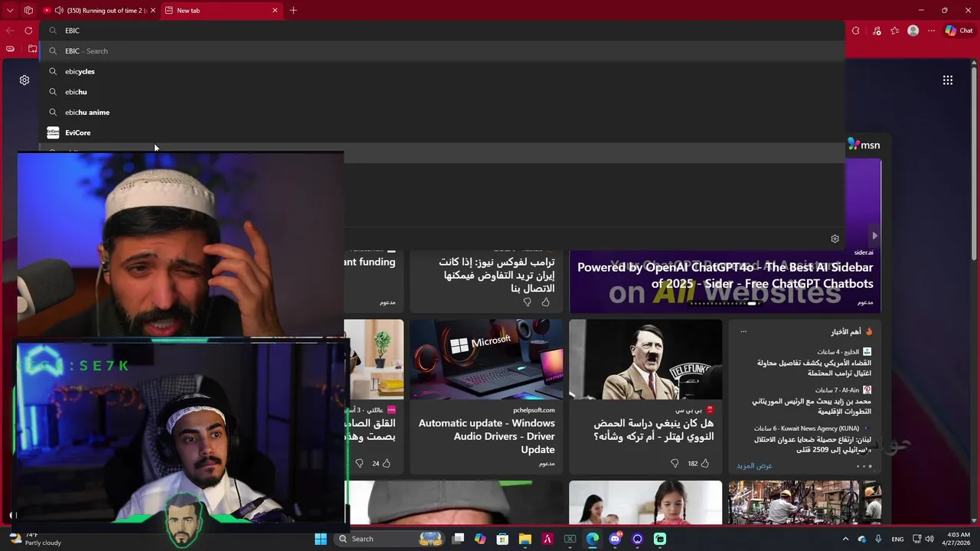Show hidden system tray icons
The height and width of the screenshot is (551, 980).
coord(845,539)
